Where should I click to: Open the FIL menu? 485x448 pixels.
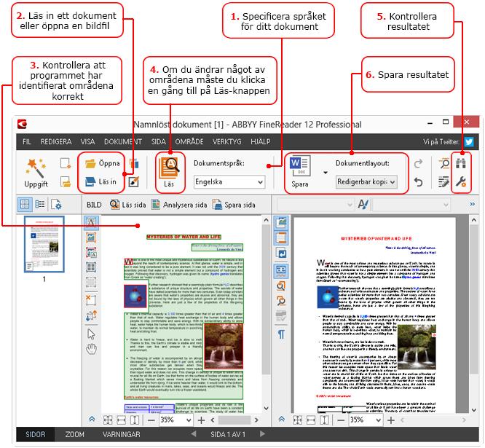point(27,142)
